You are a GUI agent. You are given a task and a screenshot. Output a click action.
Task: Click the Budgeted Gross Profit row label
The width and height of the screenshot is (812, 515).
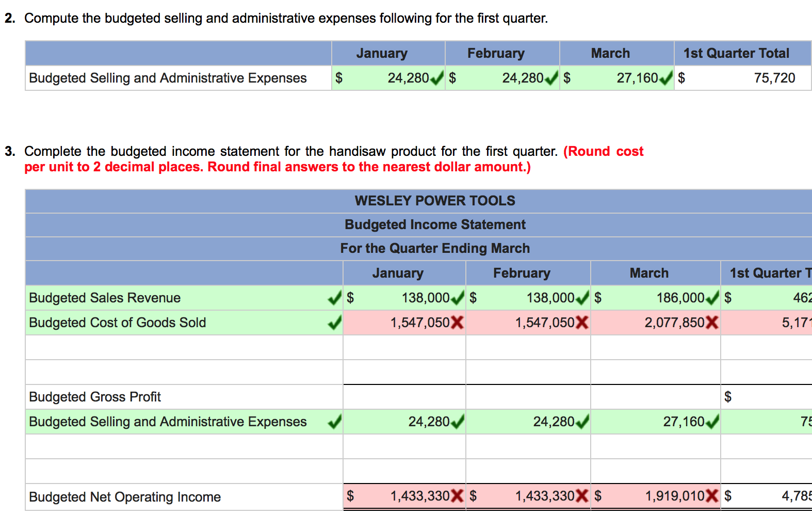pos(95,397)
